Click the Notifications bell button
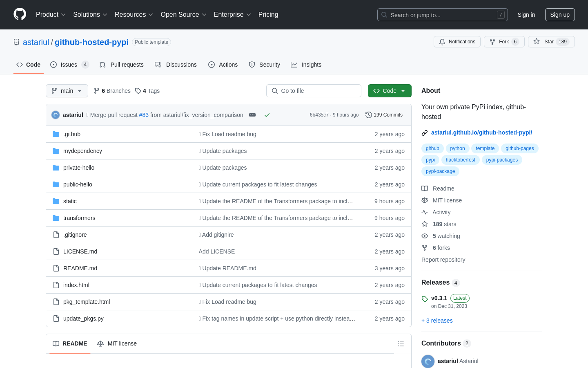 point(457,42)
